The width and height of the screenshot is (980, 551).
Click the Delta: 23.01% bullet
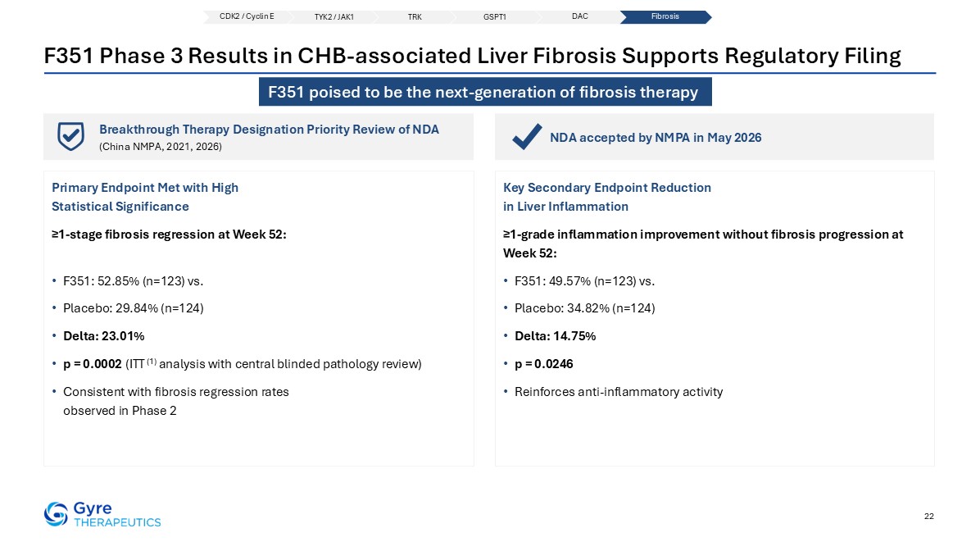[x=104, y=336]
